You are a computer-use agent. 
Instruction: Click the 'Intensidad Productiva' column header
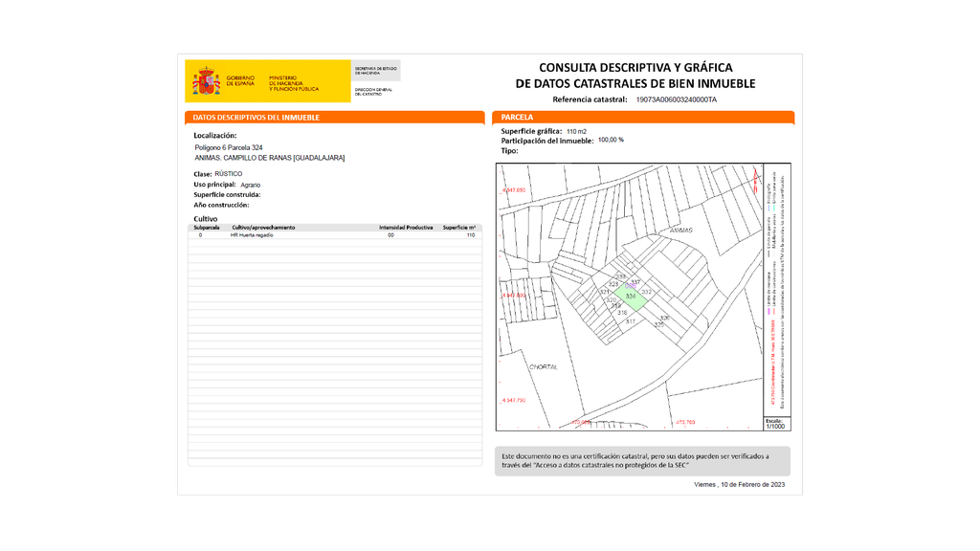[x=406, y=228]
